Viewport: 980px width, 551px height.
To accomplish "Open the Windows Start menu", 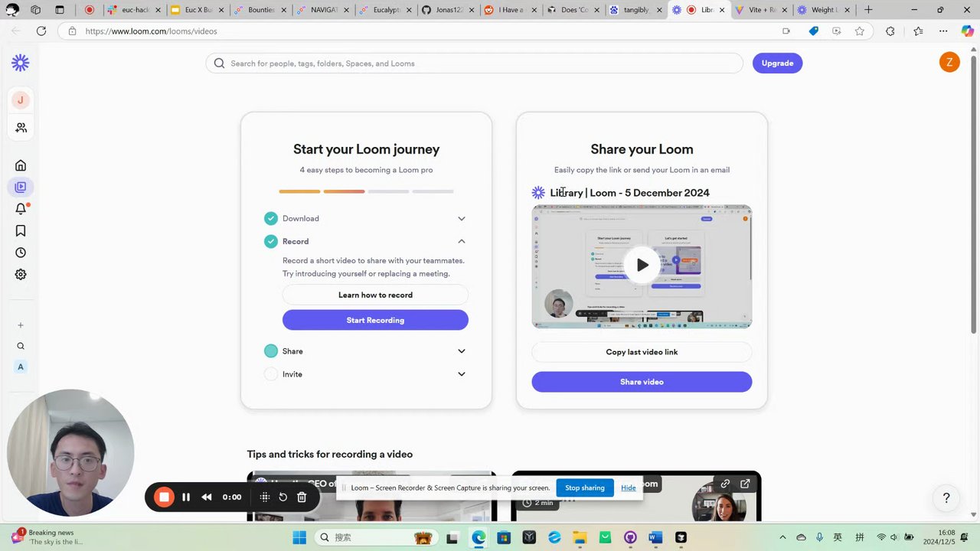I will (299, 537).
